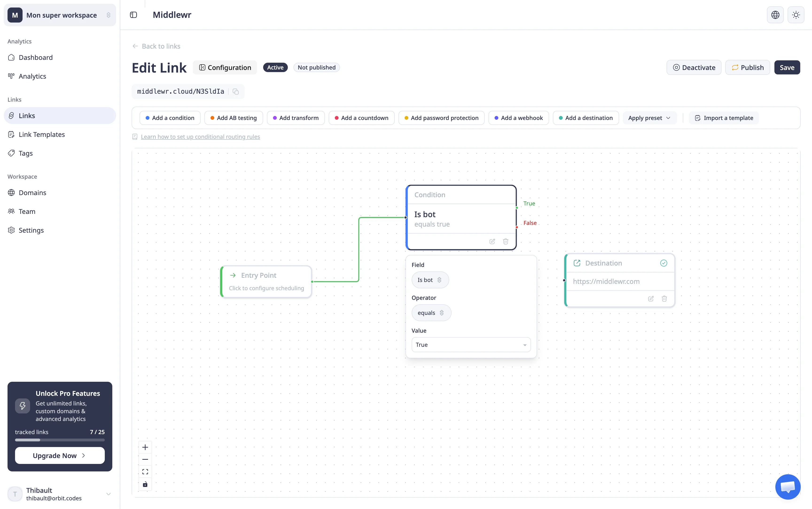Open Link Templates in the sidebar
This screenshot has width=812, height=509.
click(x=60, y=135)
